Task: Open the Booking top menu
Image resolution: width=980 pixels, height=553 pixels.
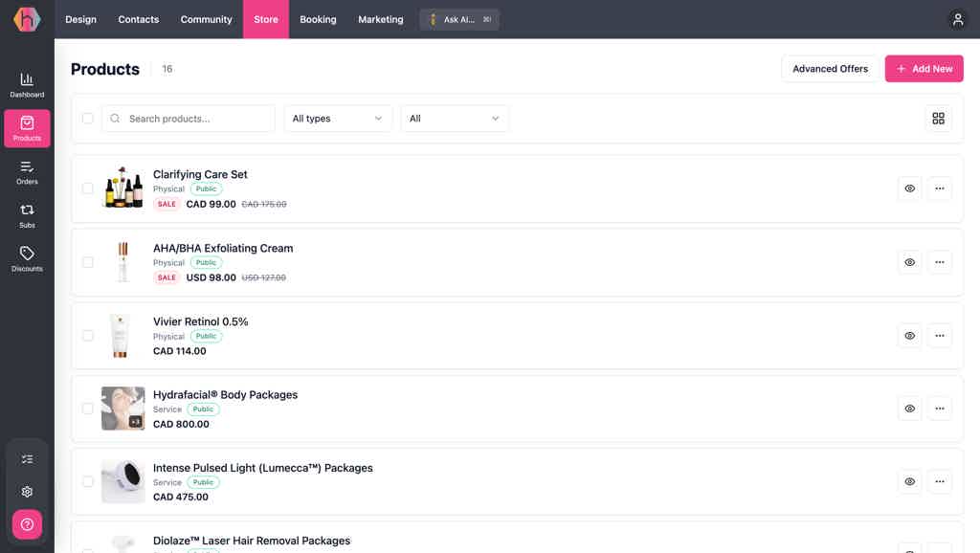Action: [x=318, y=19]
